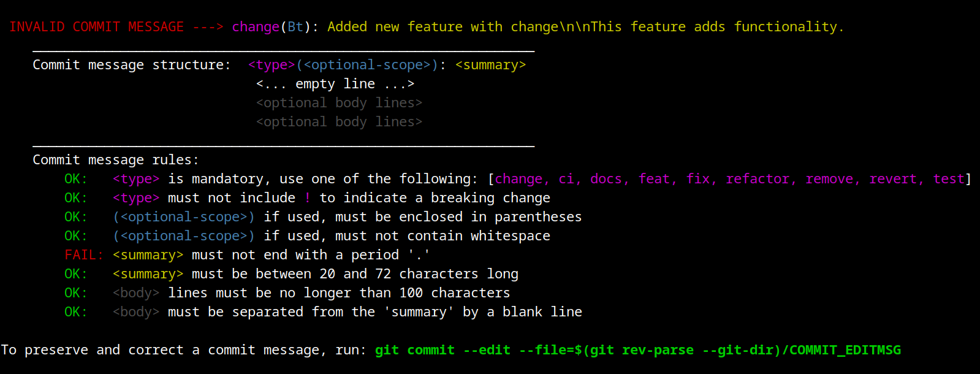This screenshot has height=374, width=980.
Task: Click the (Bt) scope in invalid message
Action: 295,27
